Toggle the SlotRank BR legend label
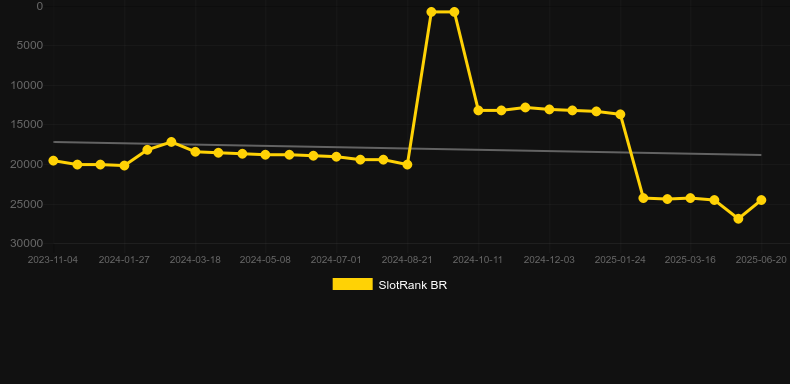The width and height of the screenshot is (790, 384). coord(413,285)
